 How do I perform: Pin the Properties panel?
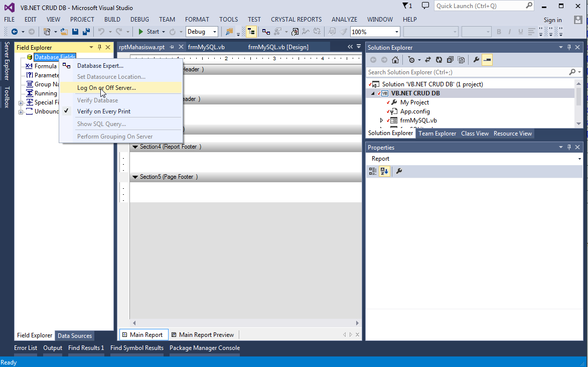coord(569,148)
